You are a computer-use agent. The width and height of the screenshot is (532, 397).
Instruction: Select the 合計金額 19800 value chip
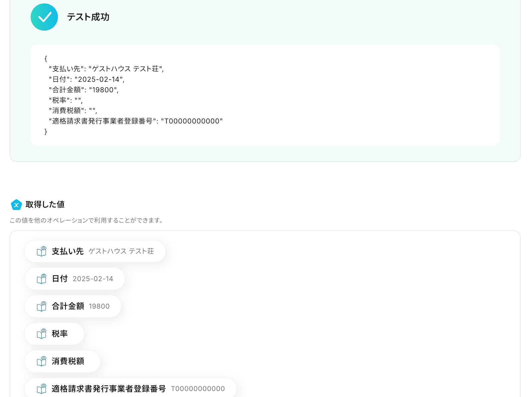(x=73, y=306)
